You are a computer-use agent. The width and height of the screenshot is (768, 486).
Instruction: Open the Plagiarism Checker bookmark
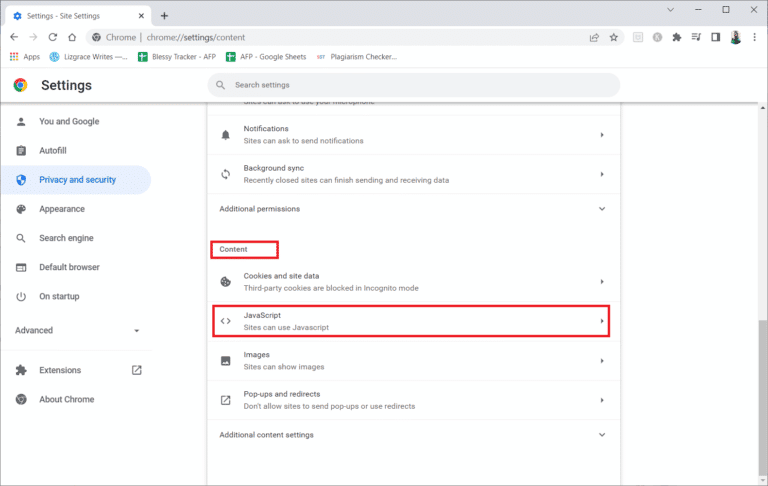[x=357, y=57]
